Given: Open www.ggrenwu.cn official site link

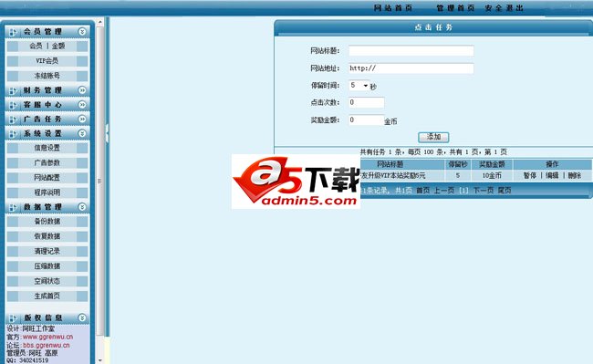Looking at the screenshot, I should pos(47,337).
